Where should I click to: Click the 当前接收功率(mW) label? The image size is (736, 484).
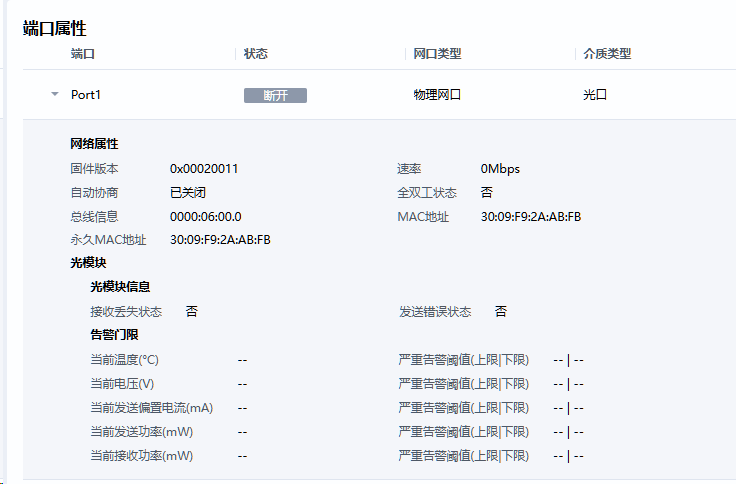(x=141, y=456)
